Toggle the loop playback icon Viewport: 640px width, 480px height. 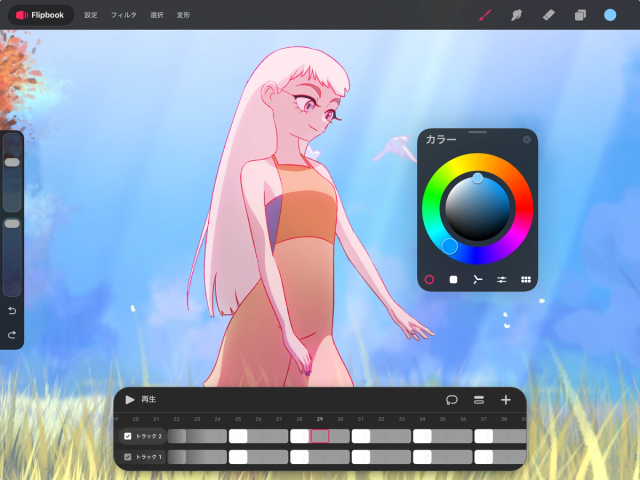click(x=452, y=400)
